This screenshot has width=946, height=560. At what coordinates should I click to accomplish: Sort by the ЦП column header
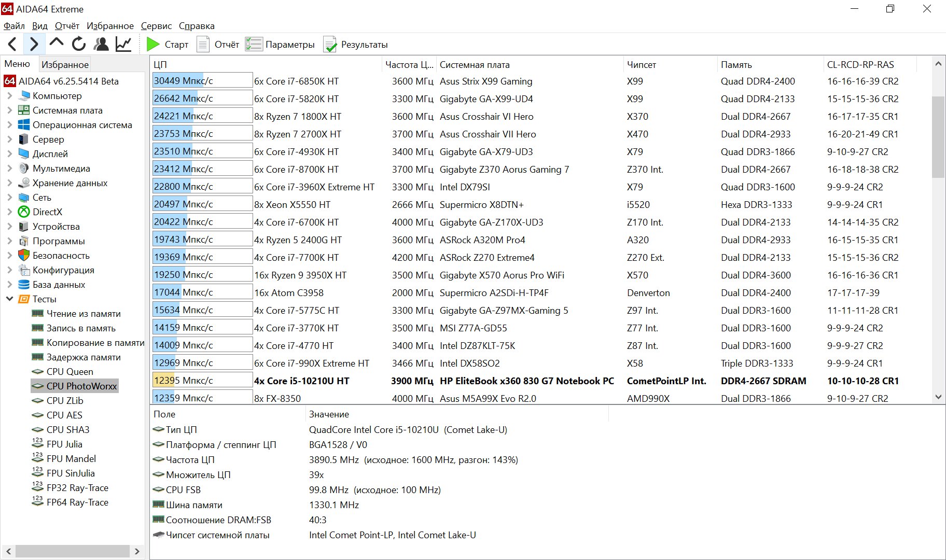click(266, 65)
